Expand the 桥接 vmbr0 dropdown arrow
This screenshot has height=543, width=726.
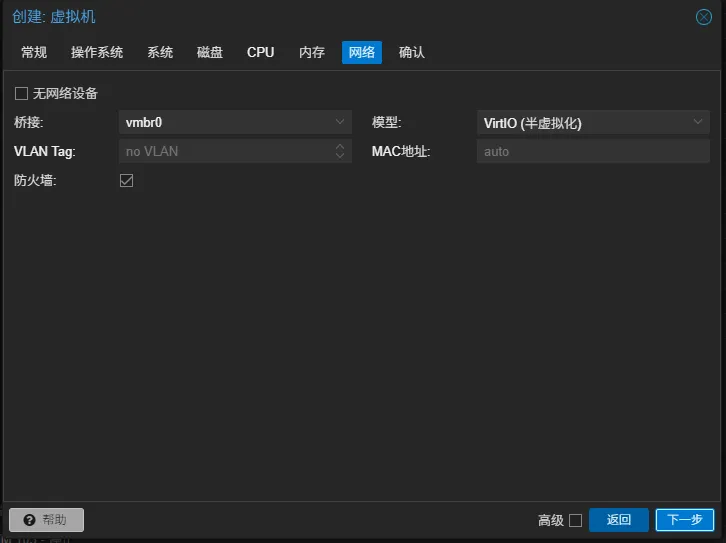tap(340, 122)
